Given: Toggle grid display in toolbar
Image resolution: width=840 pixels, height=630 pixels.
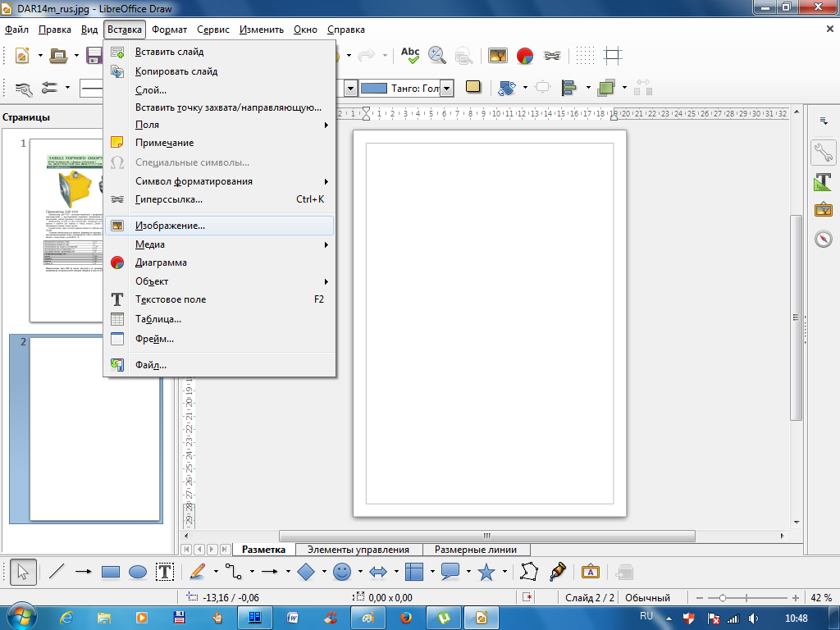Looking at the screenshot, I should 584,55.
